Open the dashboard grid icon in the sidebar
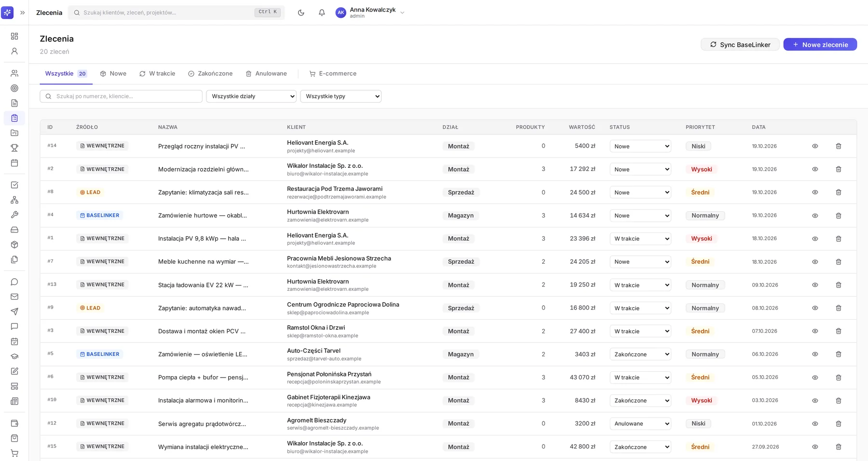This screenshot has width=868, height=461. click(14, 36)
